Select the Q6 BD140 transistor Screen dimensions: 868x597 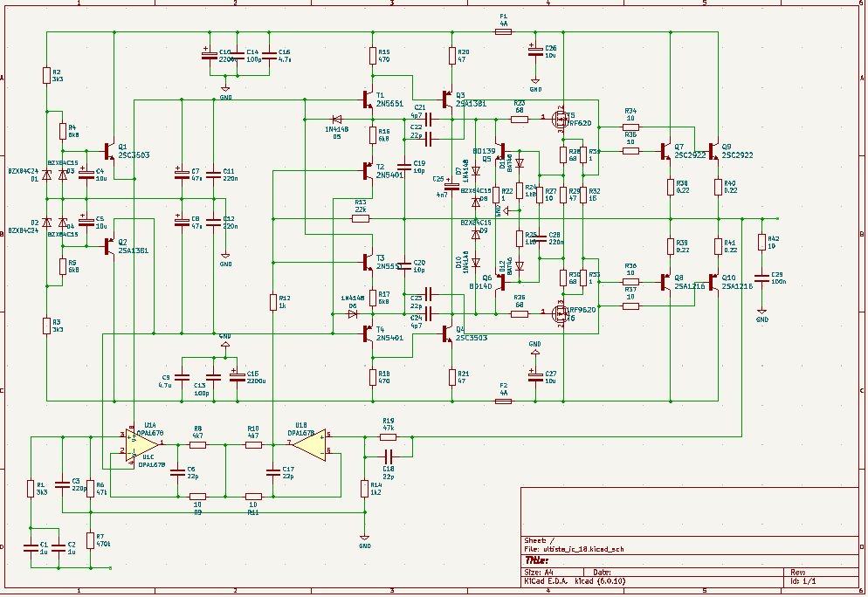point(500,282)
